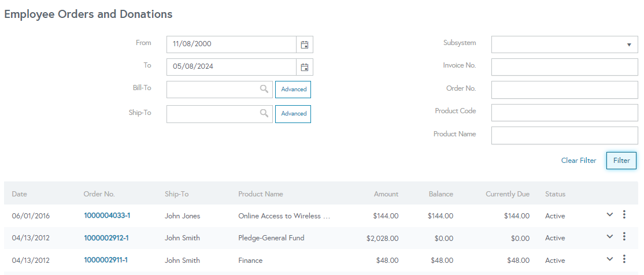The width and height of the screenshot is (644, 275).
Task: Sort by the Balance column header
Action: click(x=441, y=194)
